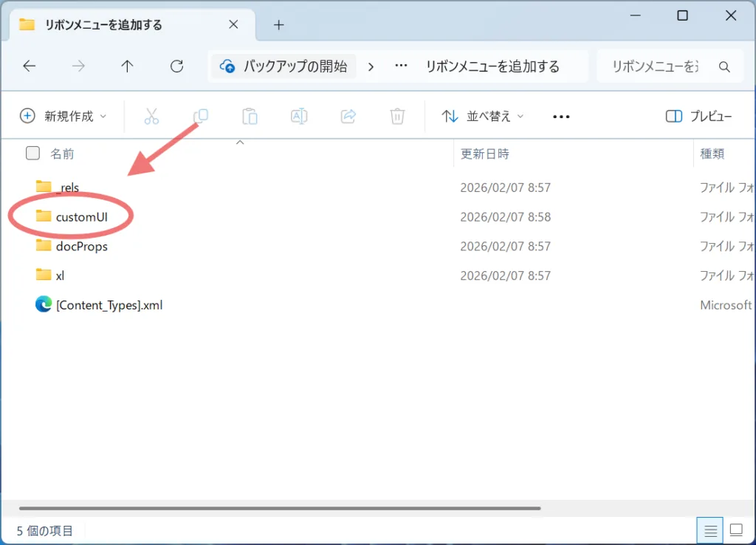
Task: Expand the breadcrumb path ellipsis
Action: tap(402, 66)
